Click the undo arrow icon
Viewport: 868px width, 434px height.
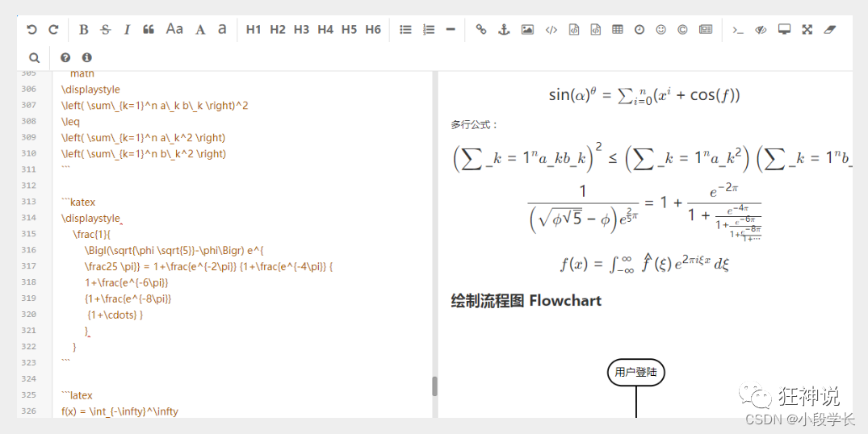[x=31, y=29]
